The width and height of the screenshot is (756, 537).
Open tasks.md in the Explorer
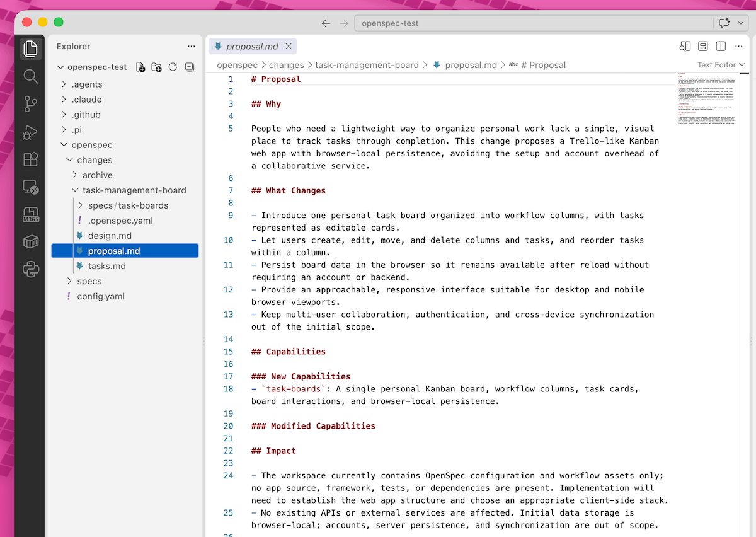coord(107,266)
